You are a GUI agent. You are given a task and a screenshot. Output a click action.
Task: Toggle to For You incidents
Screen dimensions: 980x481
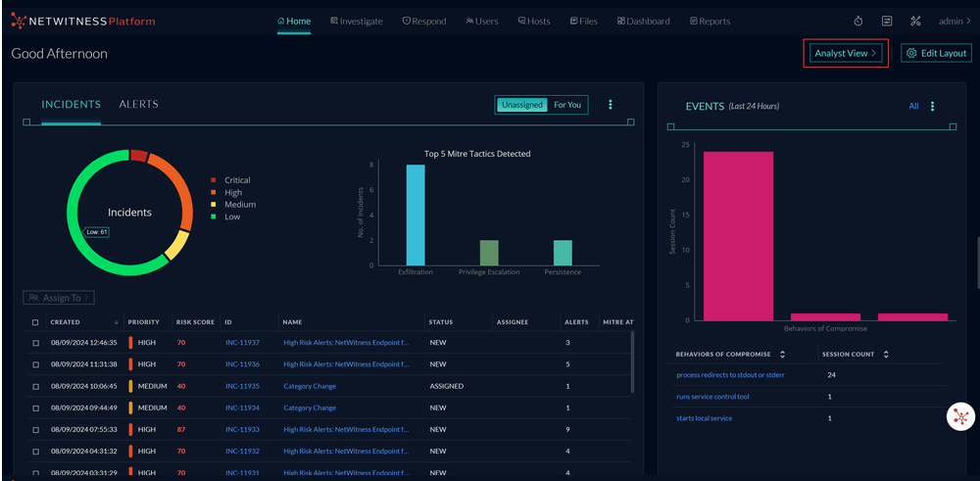click(x=567, y=105)
